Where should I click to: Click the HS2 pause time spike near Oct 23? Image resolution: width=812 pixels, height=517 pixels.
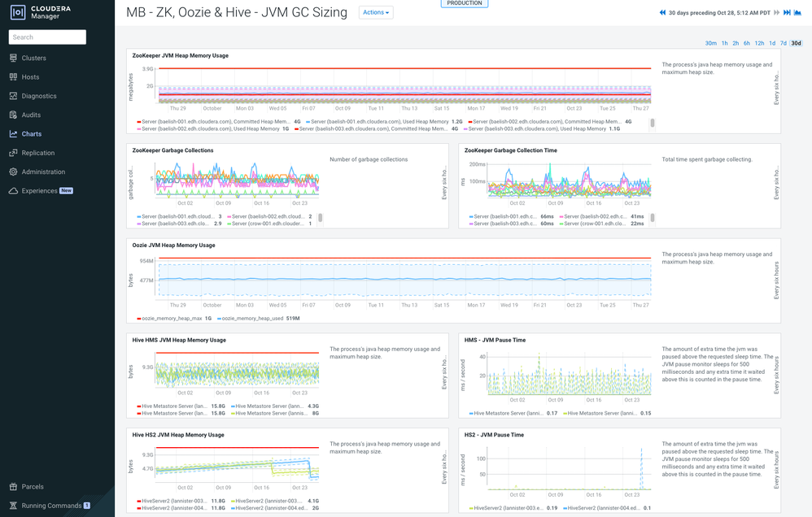pyautogui.click(x=642, y=468)
